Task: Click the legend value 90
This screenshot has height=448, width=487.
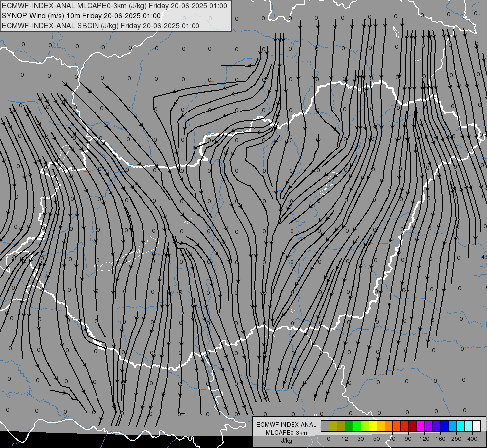Action: (408, 439)
